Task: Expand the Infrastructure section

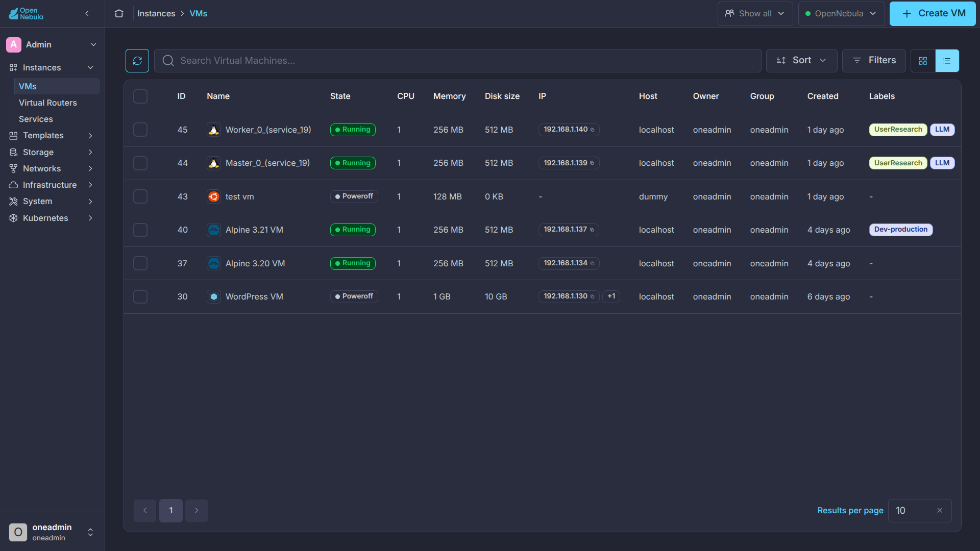Action: pyautogui.click(x=90, y=185)
